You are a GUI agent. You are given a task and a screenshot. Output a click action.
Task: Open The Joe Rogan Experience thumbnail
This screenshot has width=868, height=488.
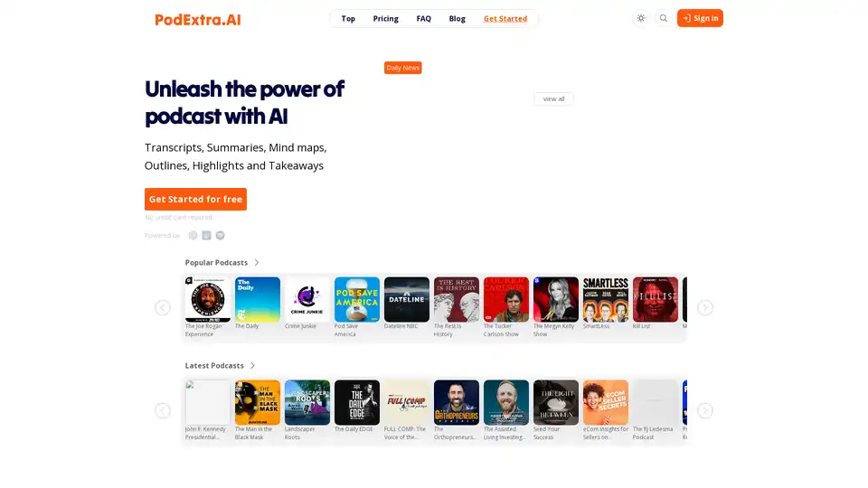[x=208, y=299]
